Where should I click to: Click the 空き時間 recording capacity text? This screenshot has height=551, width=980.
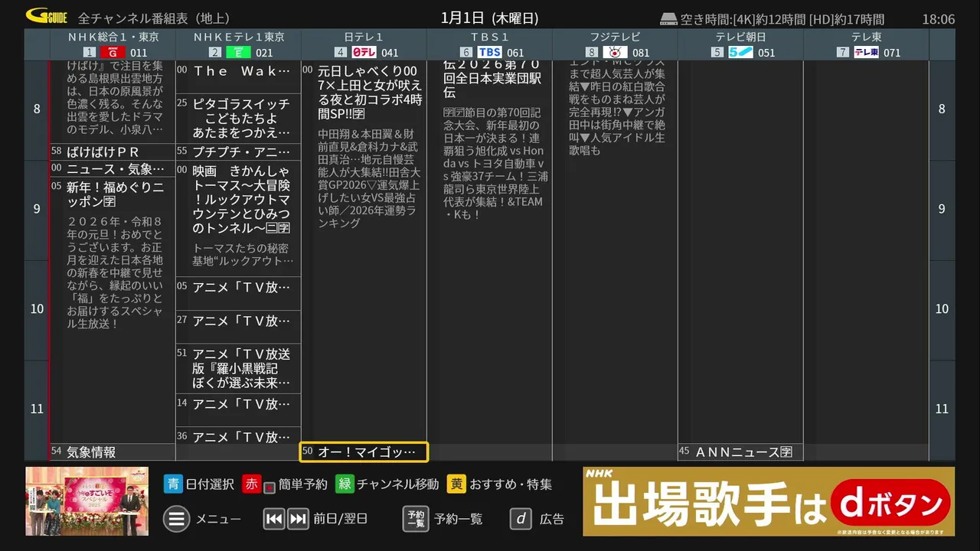point(782,19)
